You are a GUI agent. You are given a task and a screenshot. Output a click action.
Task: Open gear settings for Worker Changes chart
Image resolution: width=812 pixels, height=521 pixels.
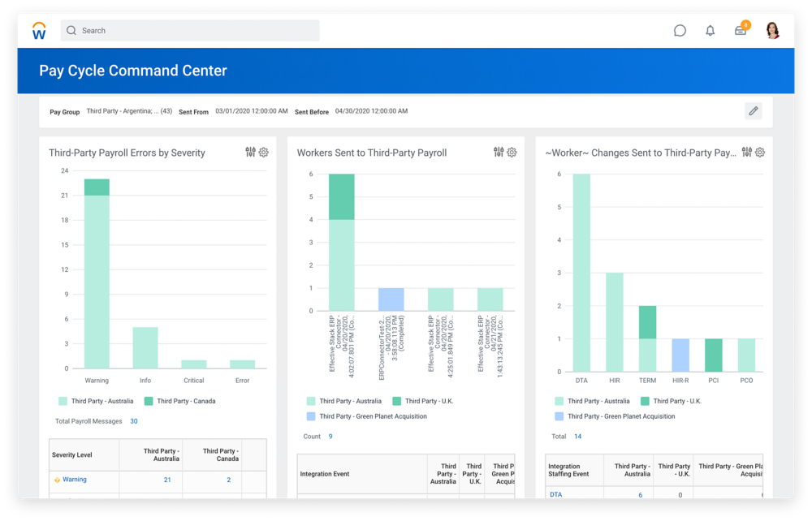point(760,153)
